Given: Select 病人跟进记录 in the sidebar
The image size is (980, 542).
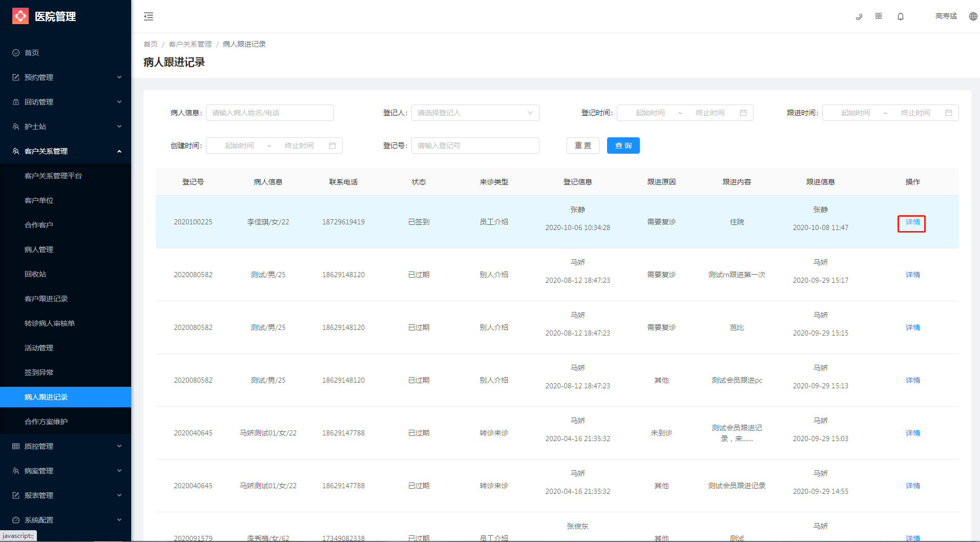Looking at the screenshot, I should (x=66, y=397).
